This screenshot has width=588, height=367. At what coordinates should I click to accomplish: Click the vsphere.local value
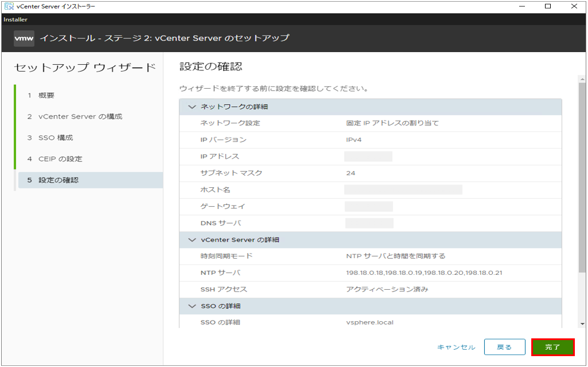[x=370, y=322]
